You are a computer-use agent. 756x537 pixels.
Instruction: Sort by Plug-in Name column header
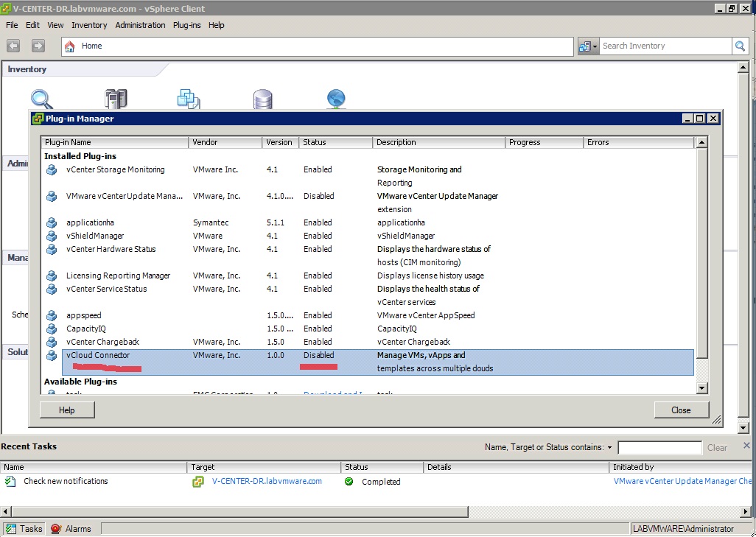tap(115, 142)
